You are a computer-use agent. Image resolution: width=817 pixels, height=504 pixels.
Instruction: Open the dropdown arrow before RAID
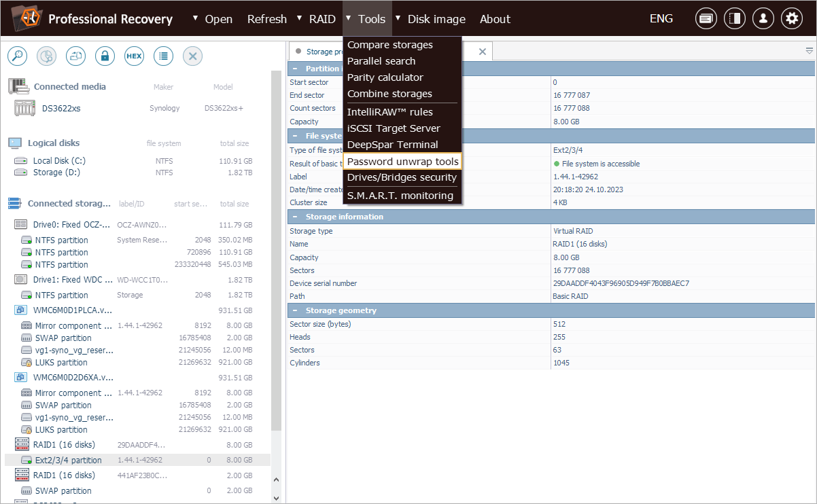[x=300, y=18]
